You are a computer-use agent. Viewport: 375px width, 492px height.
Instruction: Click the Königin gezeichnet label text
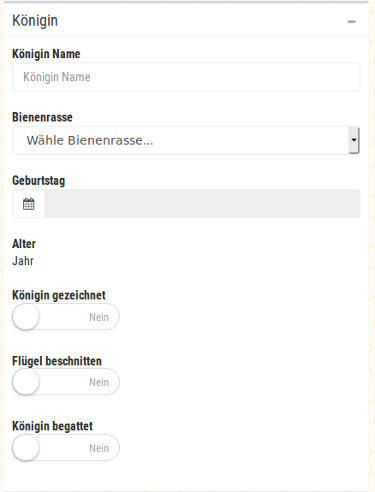59,295
